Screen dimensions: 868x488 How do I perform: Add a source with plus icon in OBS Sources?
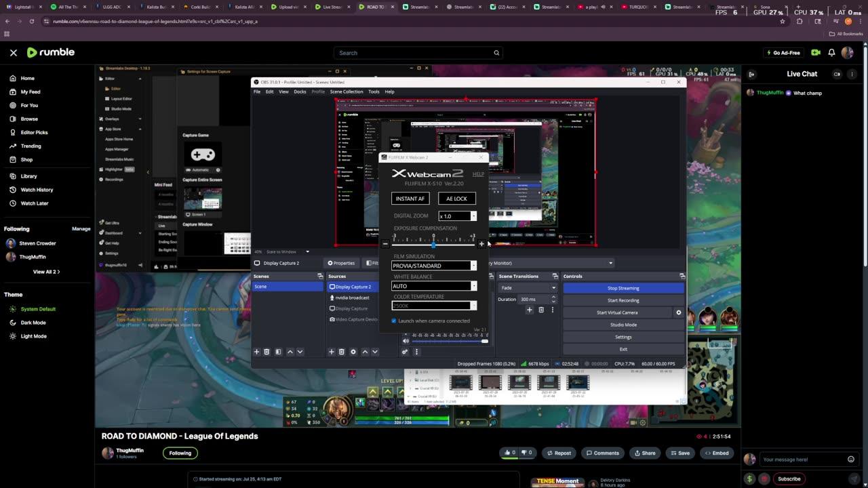point(332,352)
